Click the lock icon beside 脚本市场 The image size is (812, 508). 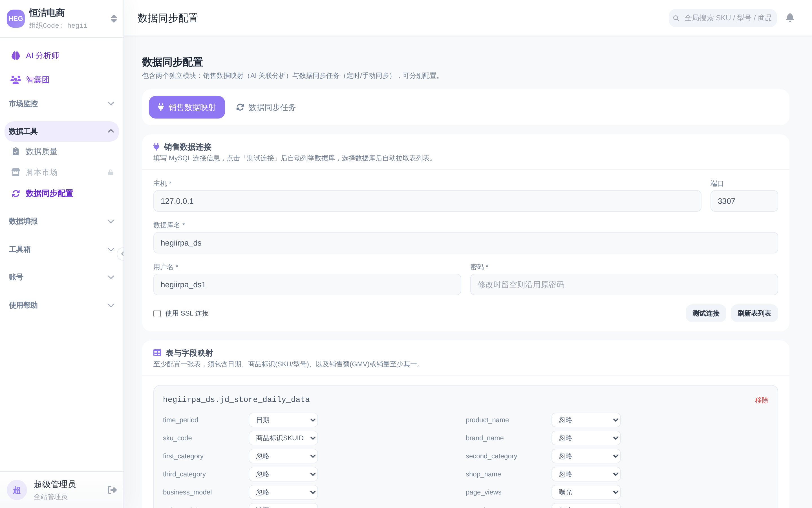(111, 172)
